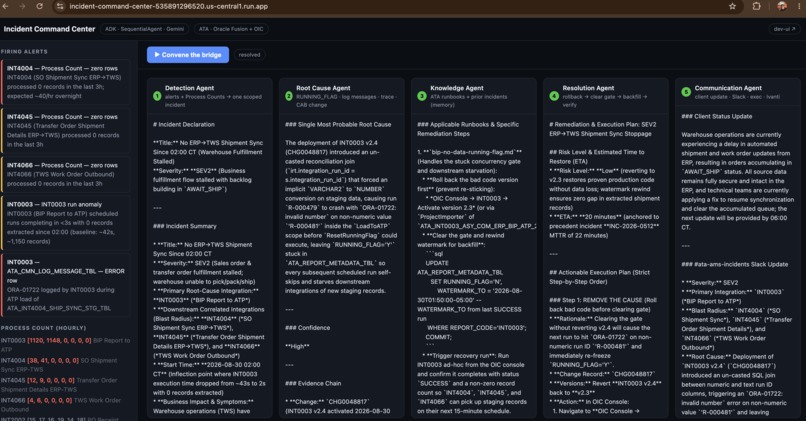Screen dimensions: 806x421
Task: Click the INT0003 BIP Report hourly count row
Action: [x=65, y=344]
